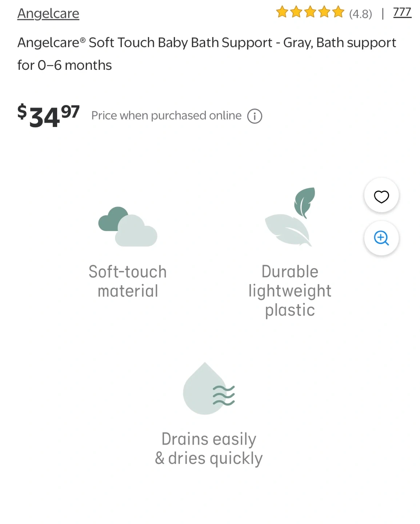Image resolution: width=420 pixels, height=524 pixels.
Task: Open the Angelcare brand link
Action: [48, 14]
